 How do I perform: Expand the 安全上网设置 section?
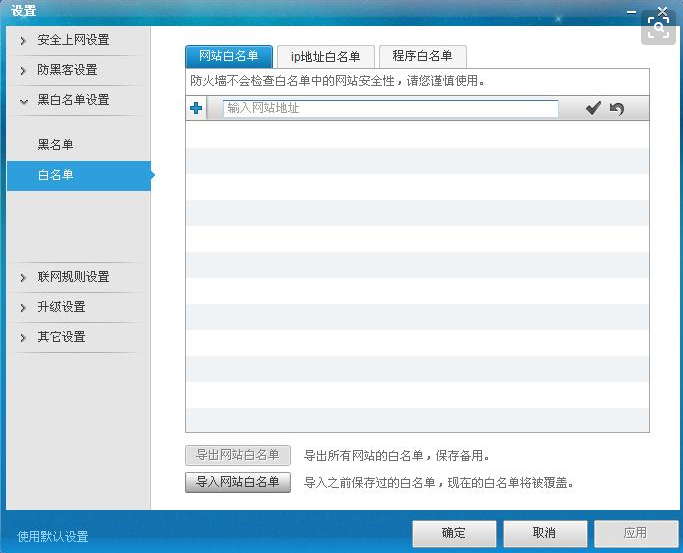tap(73, 40)
